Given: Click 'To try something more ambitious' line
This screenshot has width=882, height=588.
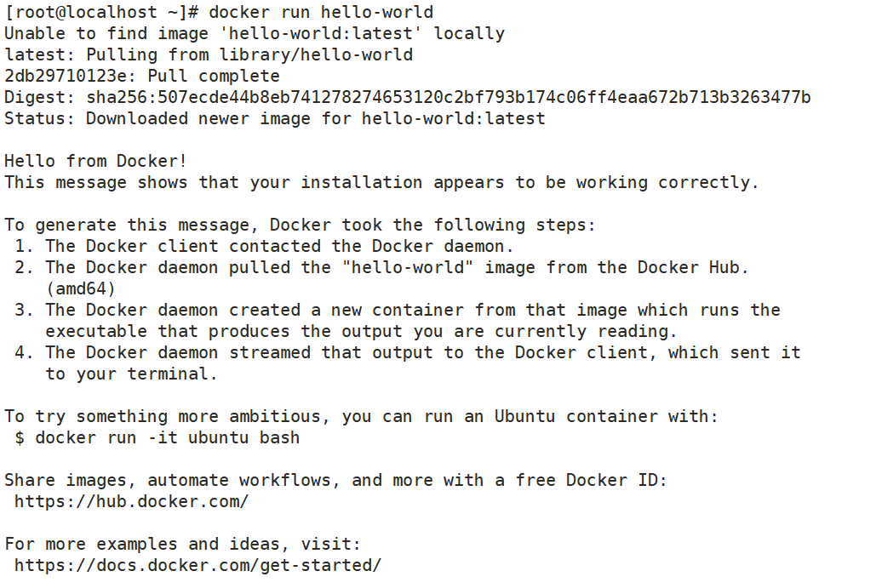Looking at the screenshot, I should [x=361, y=416].
